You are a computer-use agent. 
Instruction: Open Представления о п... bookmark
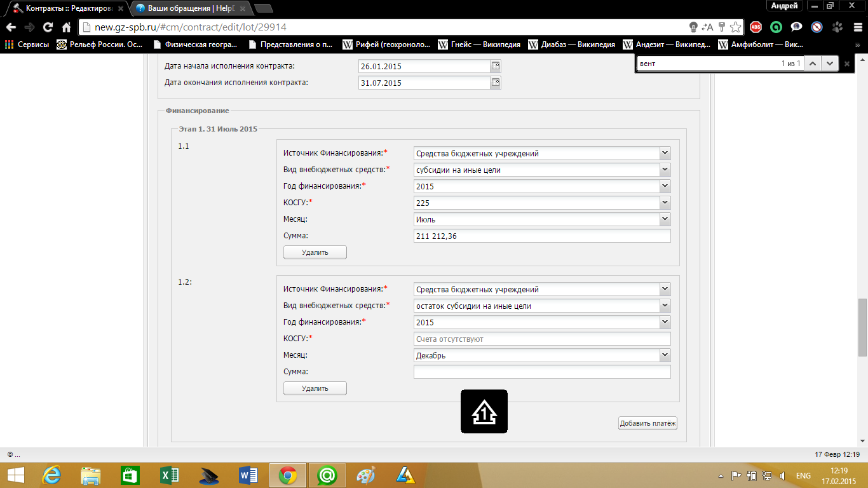coord(290,44)
